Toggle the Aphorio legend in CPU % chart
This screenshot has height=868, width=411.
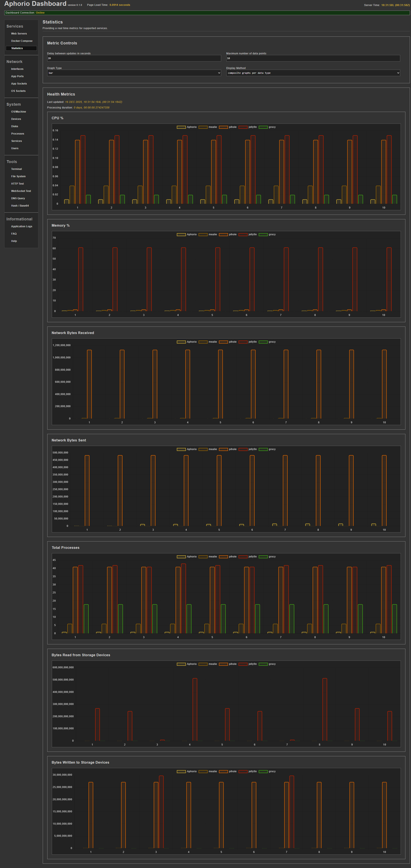187,127
